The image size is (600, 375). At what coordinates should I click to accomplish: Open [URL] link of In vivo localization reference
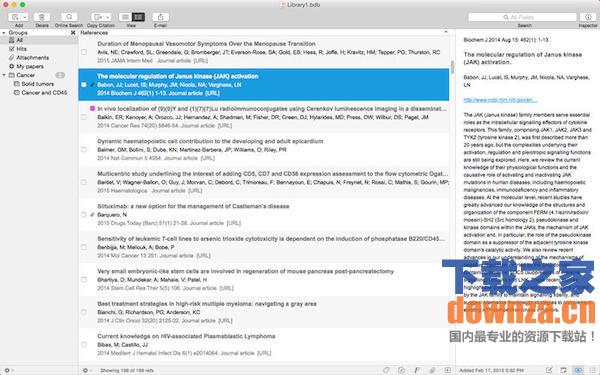tap(225, 126)
